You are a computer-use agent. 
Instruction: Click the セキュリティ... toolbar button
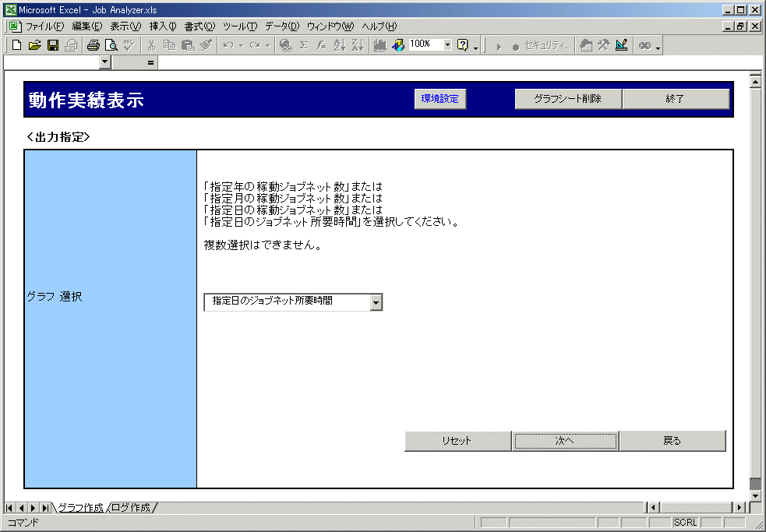(x=548, y=46)
